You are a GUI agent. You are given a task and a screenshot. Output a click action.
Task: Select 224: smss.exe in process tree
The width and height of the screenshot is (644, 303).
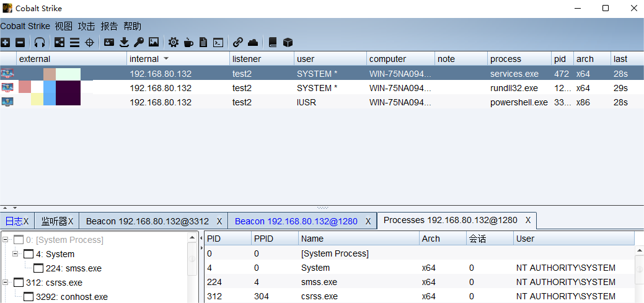(x=74, y=268)
